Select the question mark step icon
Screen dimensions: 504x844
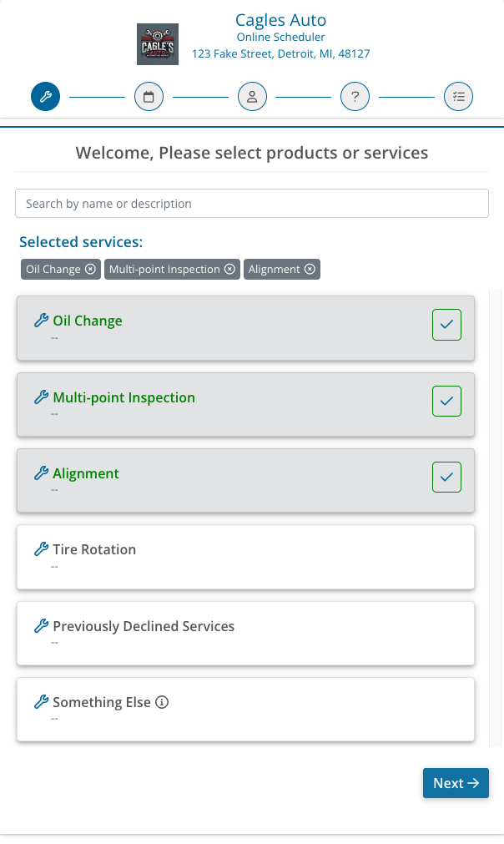pos(355,97)
